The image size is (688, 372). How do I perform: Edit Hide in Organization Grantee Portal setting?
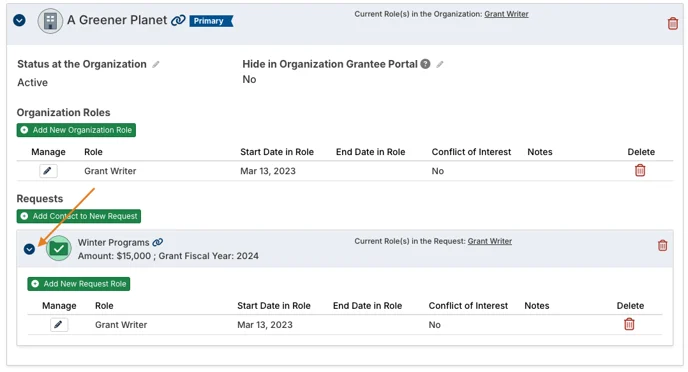(x=440, y=64)
